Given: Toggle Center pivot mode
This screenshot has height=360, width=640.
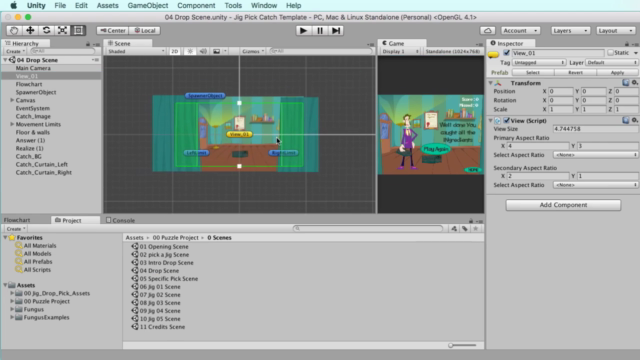Looking at the screenshot, I should click(113, 31).
